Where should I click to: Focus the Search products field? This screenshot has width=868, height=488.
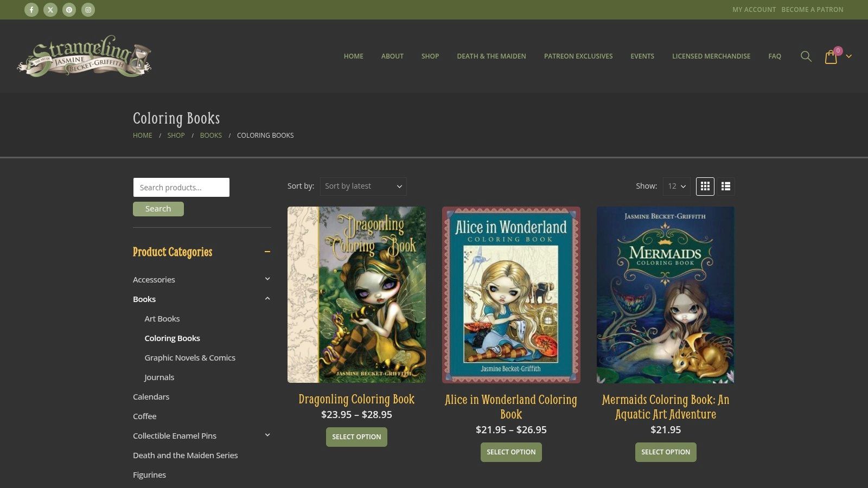pos(181,187)
